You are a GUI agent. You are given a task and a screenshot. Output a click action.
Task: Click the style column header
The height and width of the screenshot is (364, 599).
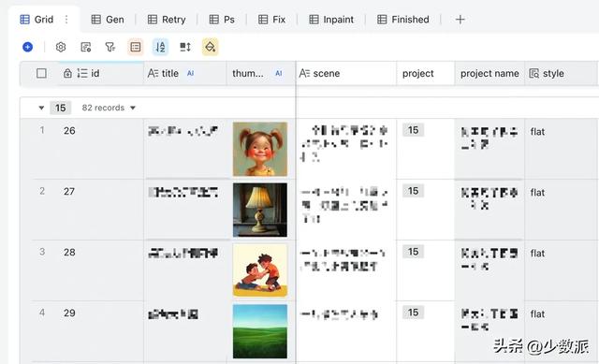point(561,73)
